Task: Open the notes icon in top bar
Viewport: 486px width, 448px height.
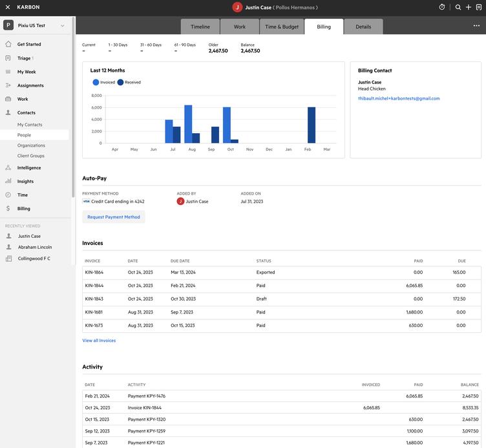Action: 478,7
